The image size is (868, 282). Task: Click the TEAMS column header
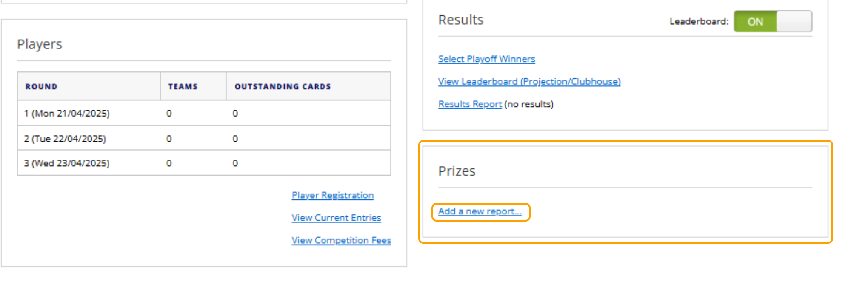pos(183,87)
